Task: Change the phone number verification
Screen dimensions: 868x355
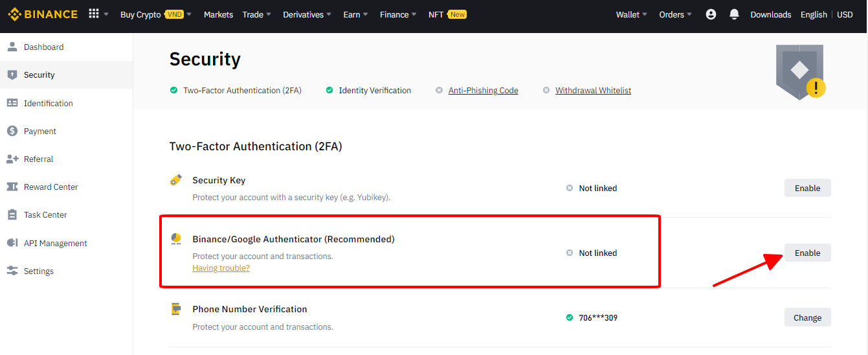Action: [807, 317]
